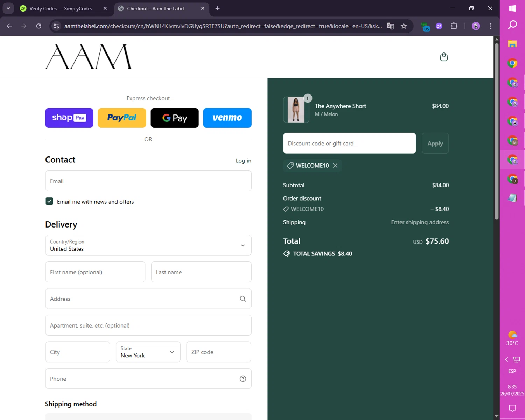Click the address search magnifier icon
The image size is (525, 420).
pyautogui.click(x=243, y=299)
